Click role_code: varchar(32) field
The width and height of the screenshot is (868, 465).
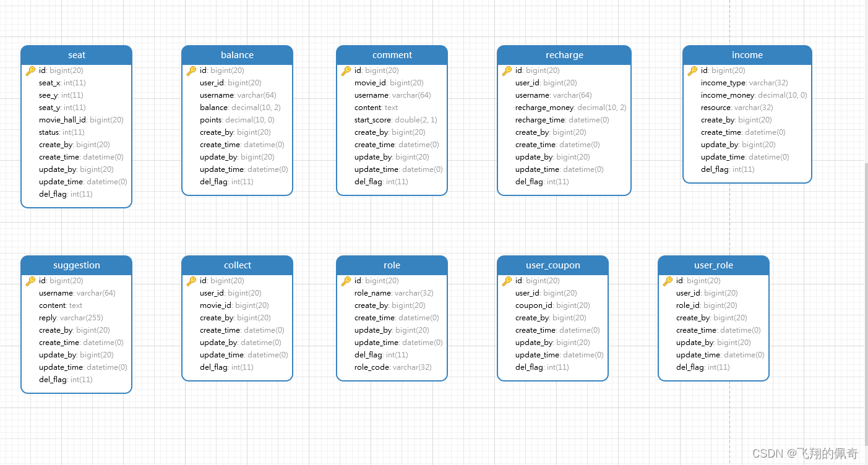pyautogui.click(x=393, y=367)
